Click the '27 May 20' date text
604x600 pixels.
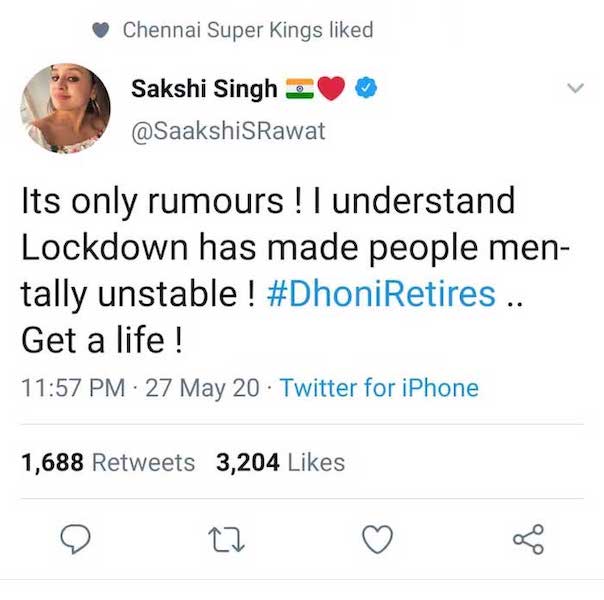coord(202,388)
